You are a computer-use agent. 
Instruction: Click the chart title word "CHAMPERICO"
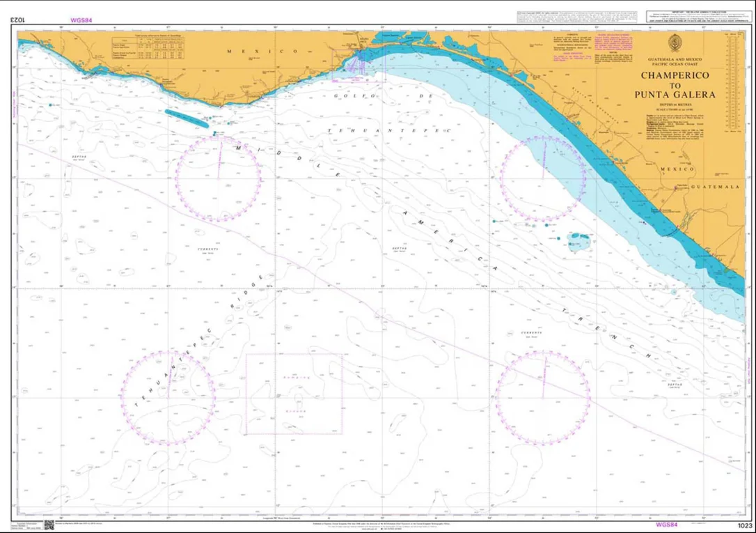tap(675, 75)
